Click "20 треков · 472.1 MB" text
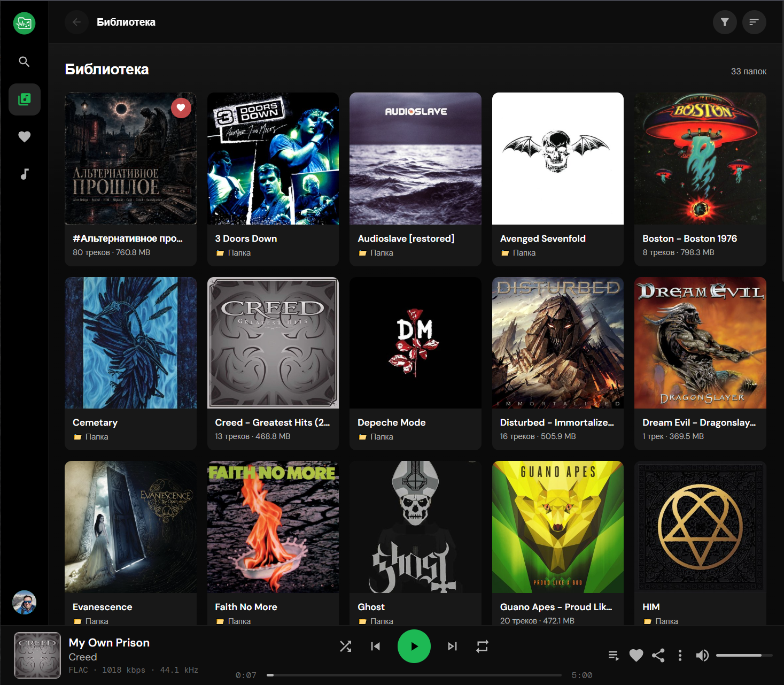 (537, 621)
